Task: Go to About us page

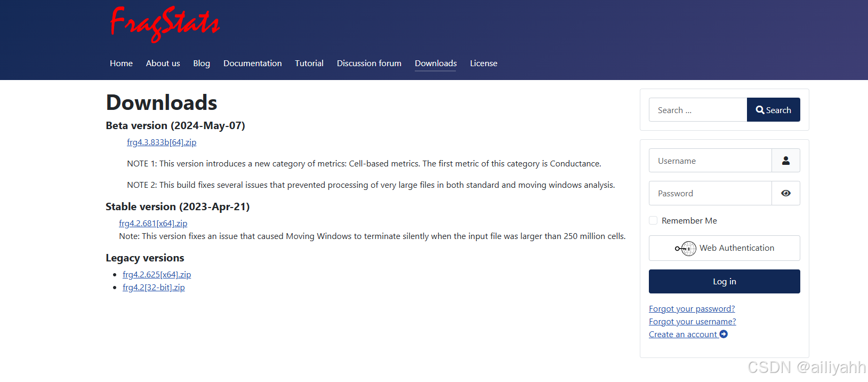Action: (163, 63)
